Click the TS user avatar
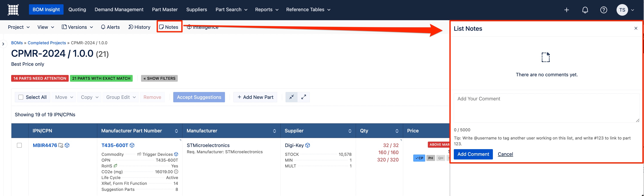This screenshot has height=196, width=644. pos(622,10)
